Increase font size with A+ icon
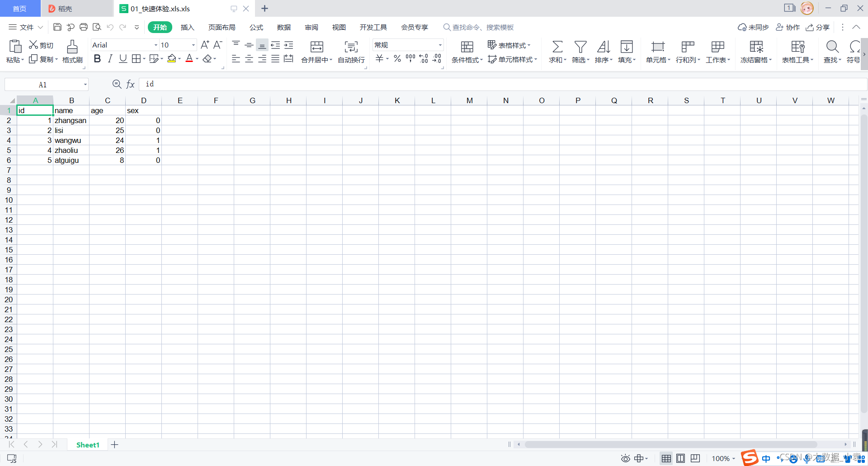Viewport: 868px width, 466px height. tap(205, 45)
